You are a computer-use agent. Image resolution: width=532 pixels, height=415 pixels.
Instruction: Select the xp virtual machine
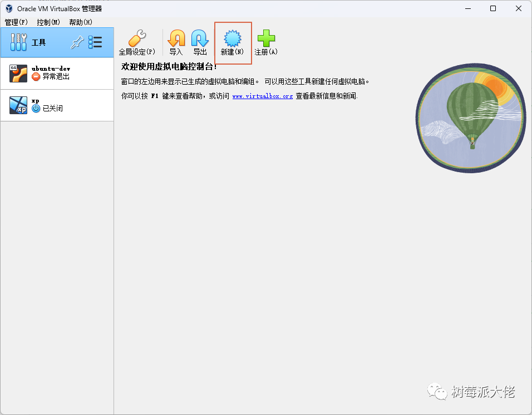(x=57, y=105)
